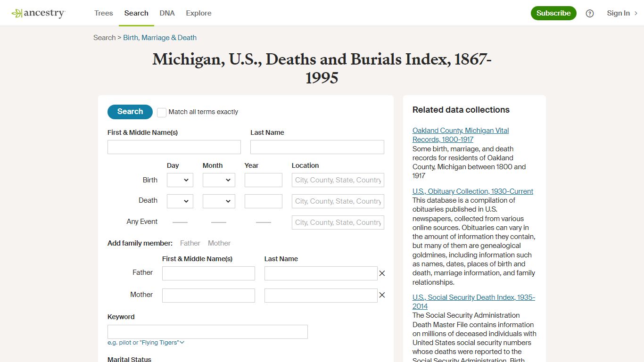The height and width of the screenshot is (362, 644).
Task: Open Oakland County, Michigan Vital Records link
Action: click(x=461, y=135)
